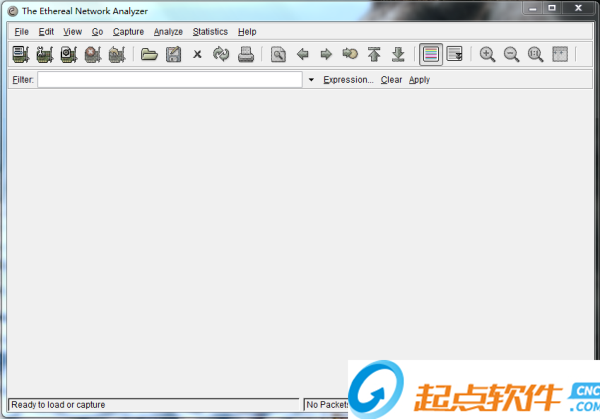Zoom out toolbar icon
This screenshot has width=600, height=419.
(511, 54)
